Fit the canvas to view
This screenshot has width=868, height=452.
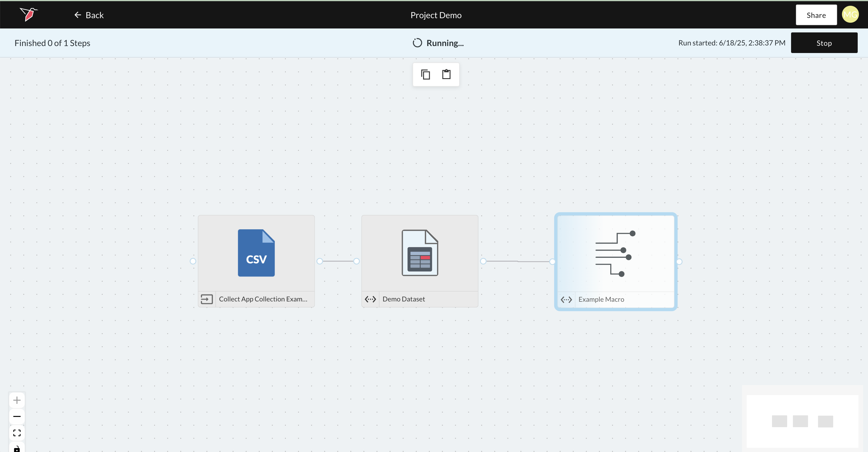(17, 433)
